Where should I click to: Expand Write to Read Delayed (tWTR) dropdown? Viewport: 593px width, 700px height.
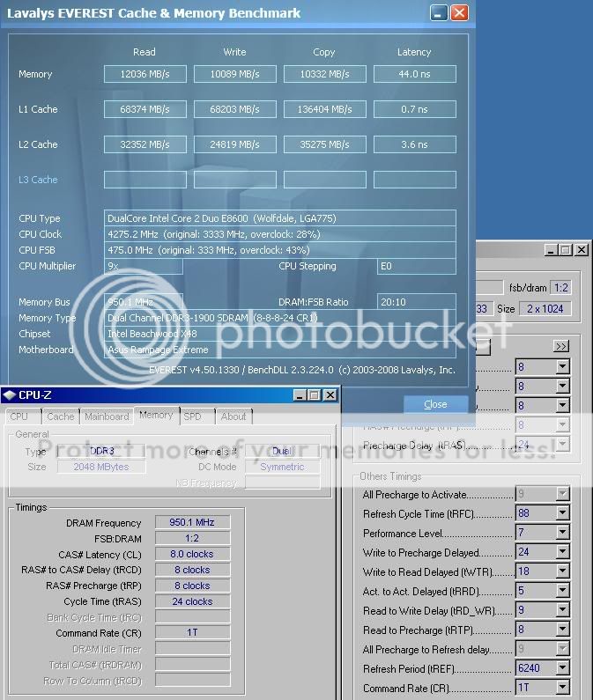point(563,571)
